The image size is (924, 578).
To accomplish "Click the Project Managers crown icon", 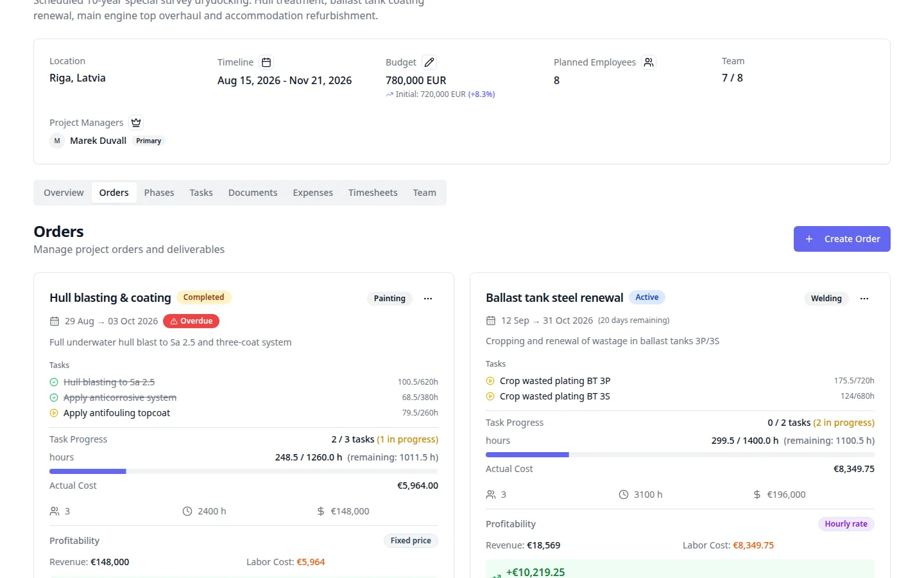I will point(136,123).
